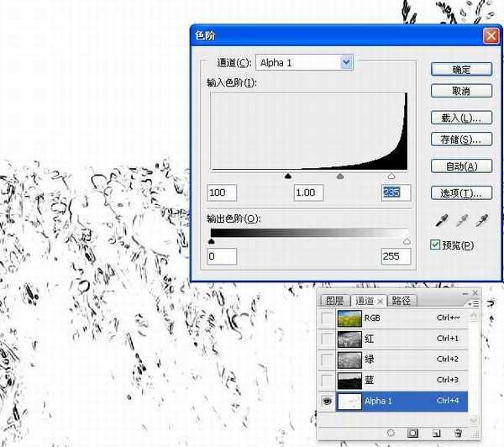504x447 pixels.
Task: Click the Ctrl+3 shortcut text
Action: (448, 380)
